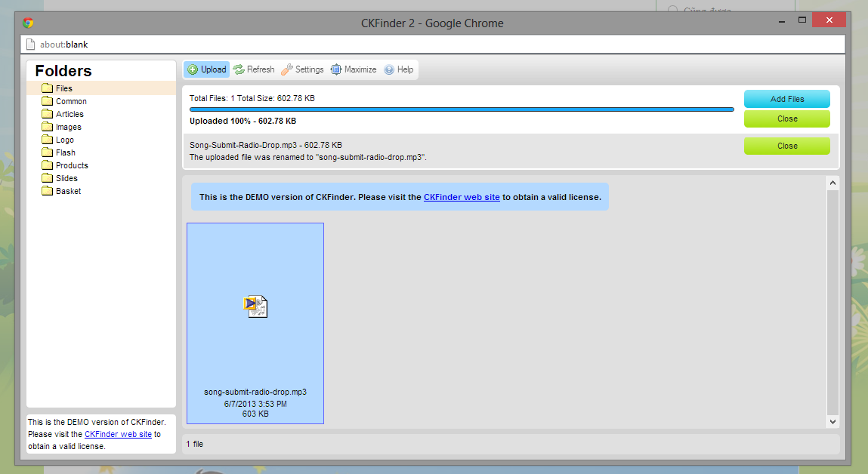The image size is (868, 474).
Task: Open the Settings toolbar item
Action: tap(302, 69)
